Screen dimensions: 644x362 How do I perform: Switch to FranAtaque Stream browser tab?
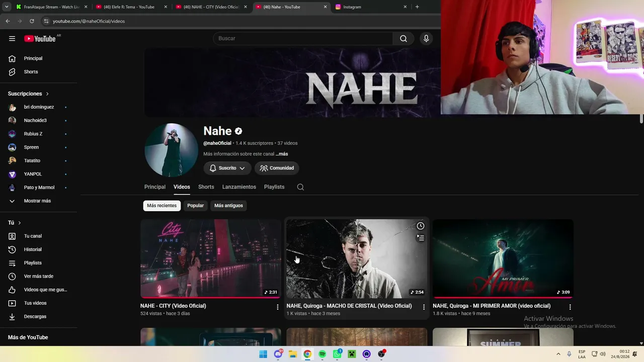(52, 7)
